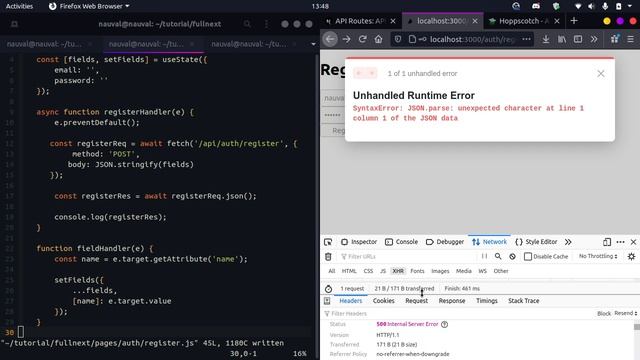Open help for 500 status code

coord(444,324)
